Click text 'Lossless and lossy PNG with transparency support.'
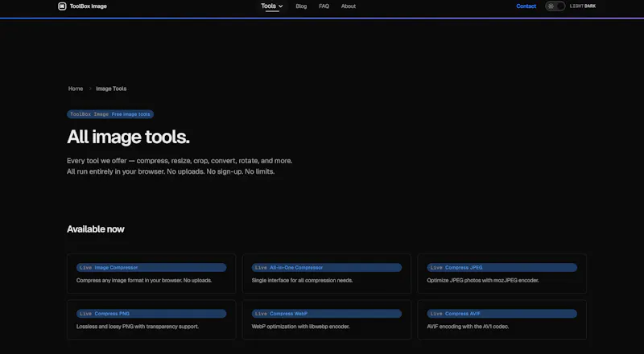Viewport: 644px width, 354px height. 137,327
